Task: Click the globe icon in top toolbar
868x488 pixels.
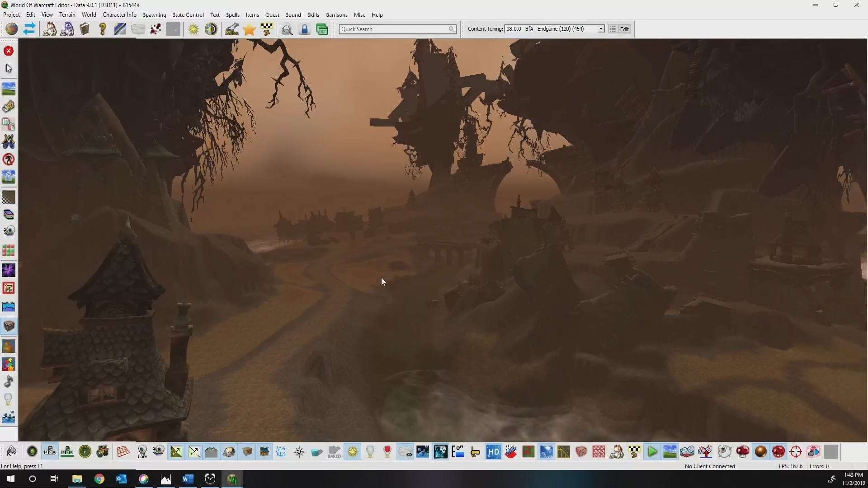Action: tap(12, 29)
